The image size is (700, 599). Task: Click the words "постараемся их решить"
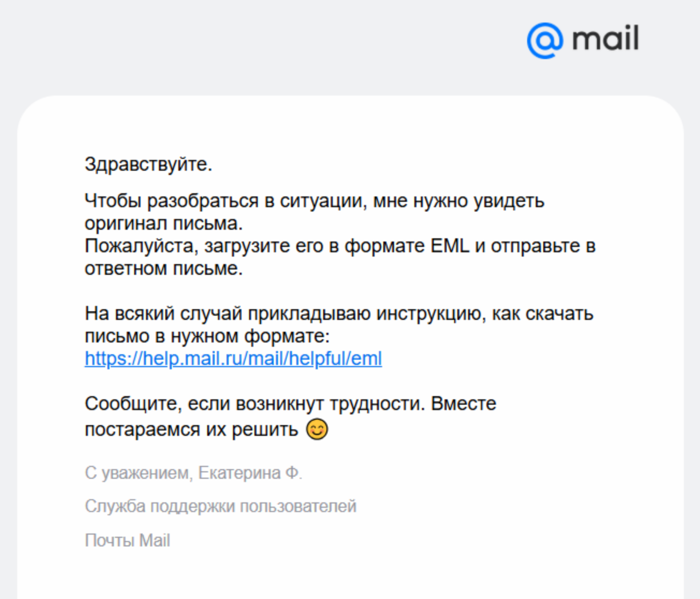(191, 429)
